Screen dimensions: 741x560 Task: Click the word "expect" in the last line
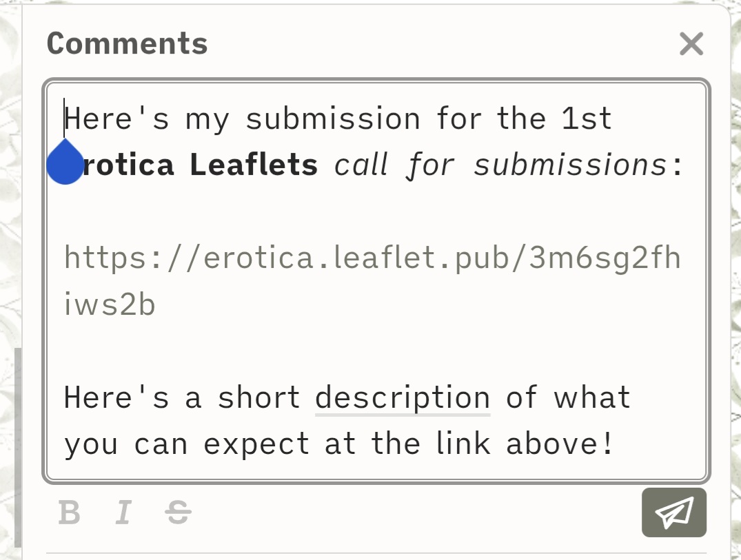(256, 444)
